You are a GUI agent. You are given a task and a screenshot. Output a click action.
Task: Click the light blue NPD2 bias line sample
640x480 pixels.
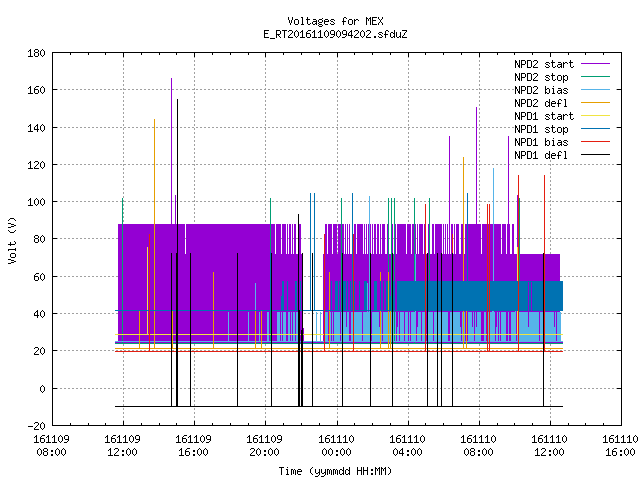[595, 90]
